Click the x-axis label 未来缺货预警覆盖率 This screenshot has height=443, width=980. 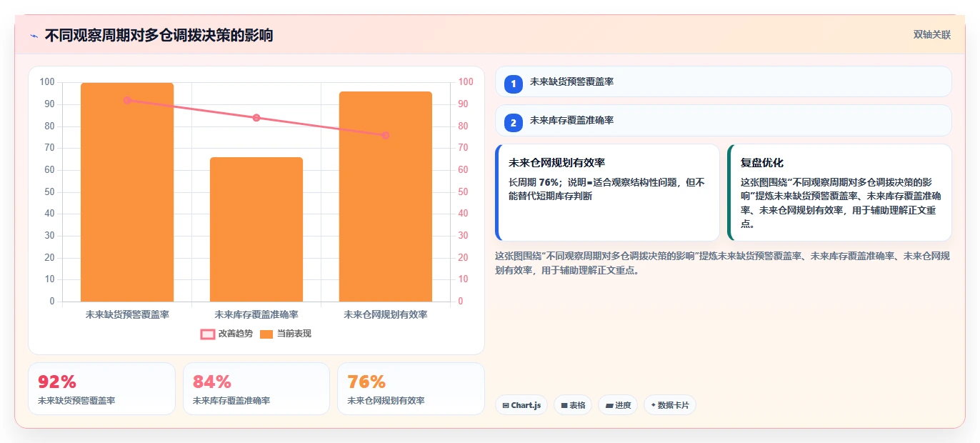[127, 314]
